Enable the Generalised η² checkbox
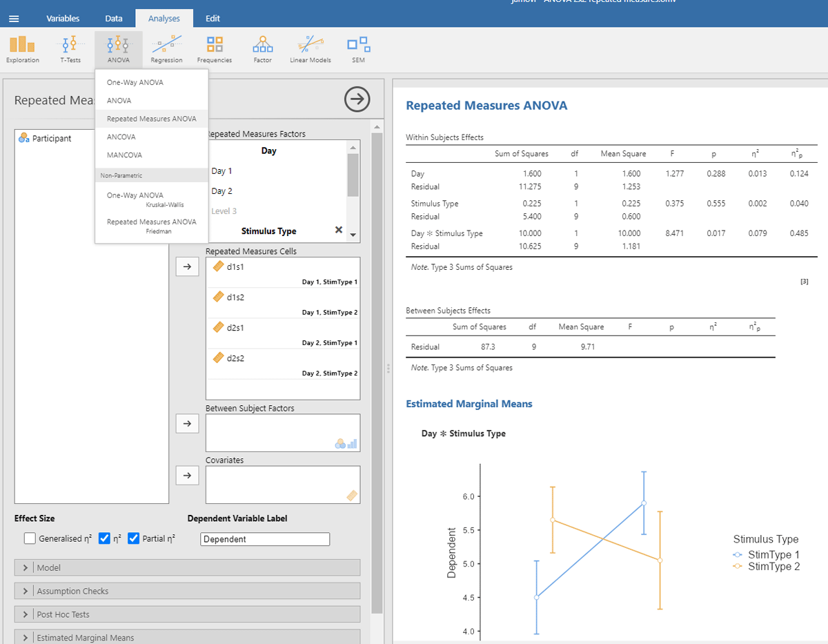Viewport: 828px width, 644px height. 30,538
